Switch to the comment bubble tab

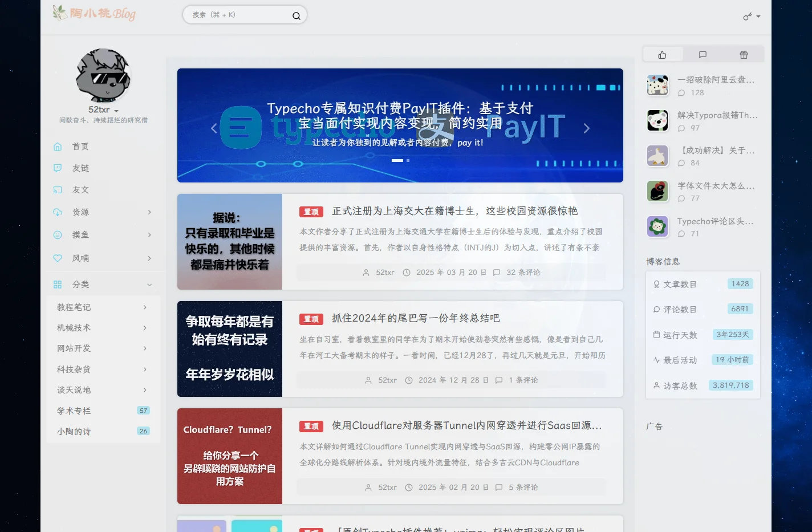coord(703,55)
